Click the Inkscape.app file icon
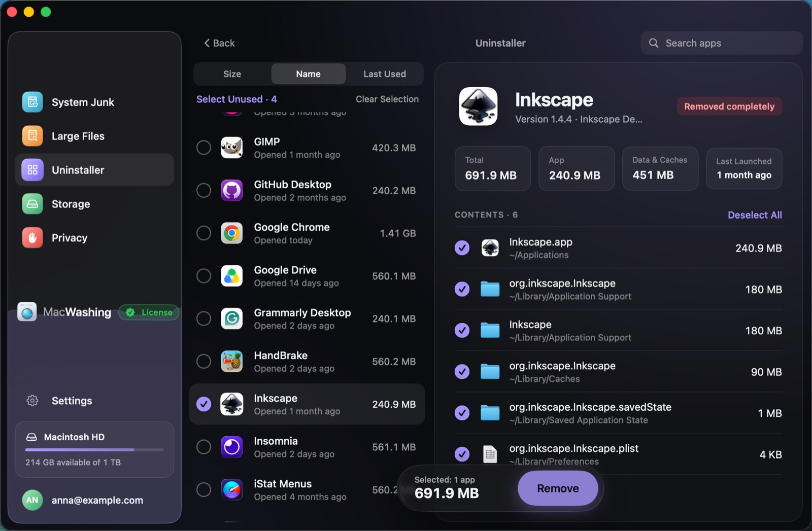Screen dimensions: 812x531 (x=490, y=248)
